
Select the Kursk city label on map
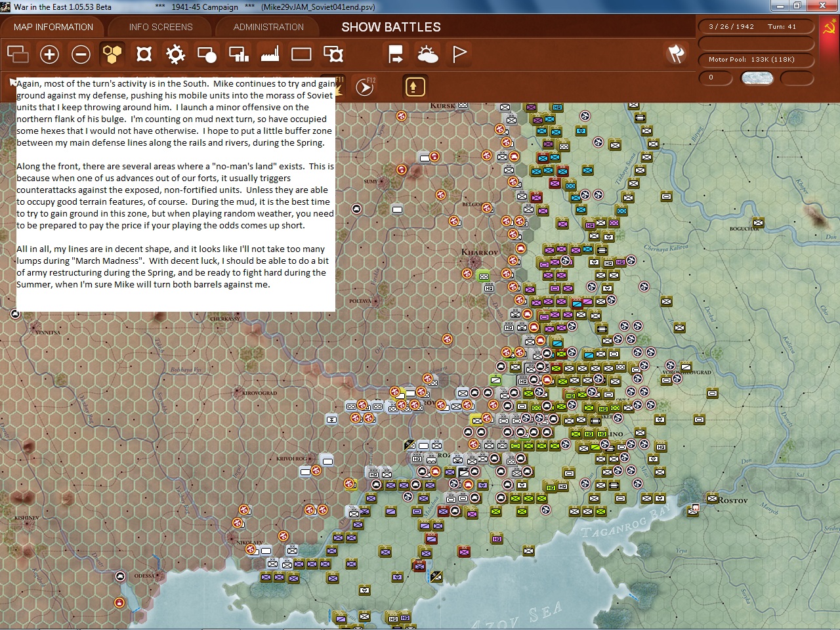pyautogui.click(x=442, y=106)
